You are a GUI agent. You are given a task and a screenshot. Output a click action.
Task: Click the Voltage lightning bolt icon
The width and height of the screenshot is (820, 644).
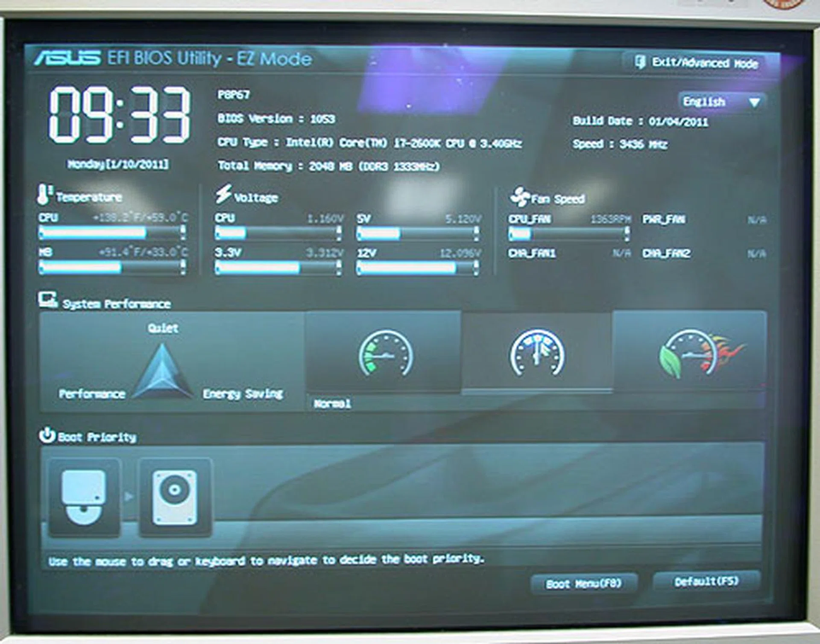tap(224, 195)
